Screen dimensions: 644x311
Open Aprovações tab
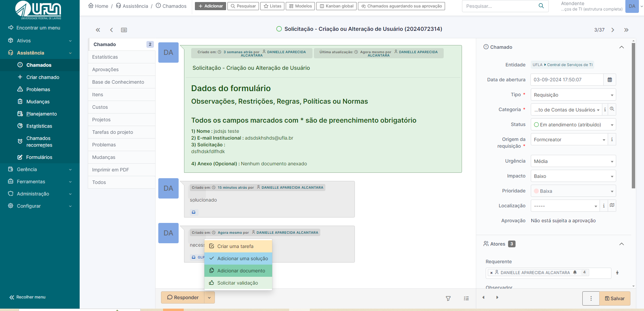click(x=122, y=69)
